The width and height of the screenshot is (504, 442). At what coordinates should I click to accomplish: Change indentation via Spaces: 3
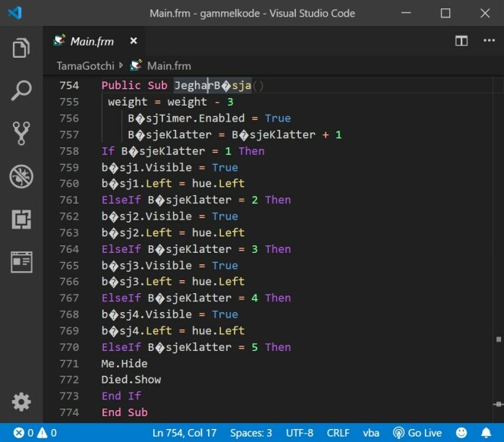click(x=250, y=433)
